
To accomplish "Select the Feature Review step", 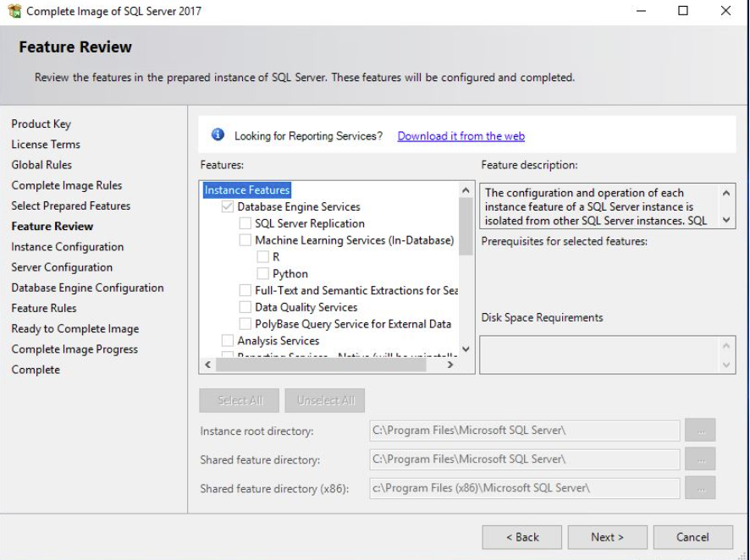I will click(52, 227).
